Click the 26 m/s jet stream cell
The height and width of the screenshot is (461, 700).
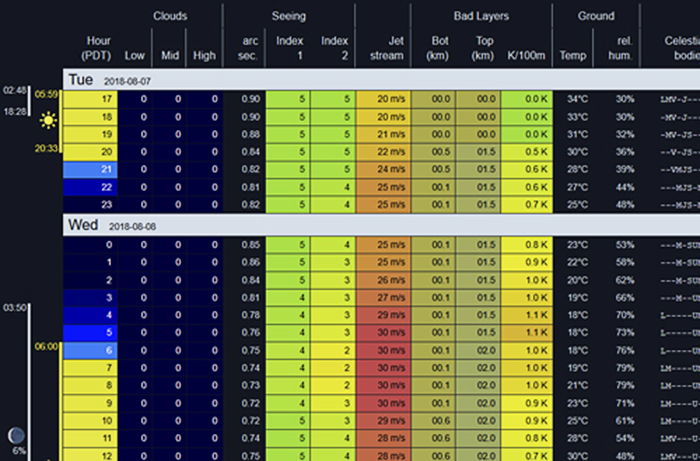[x=383, y=280]
